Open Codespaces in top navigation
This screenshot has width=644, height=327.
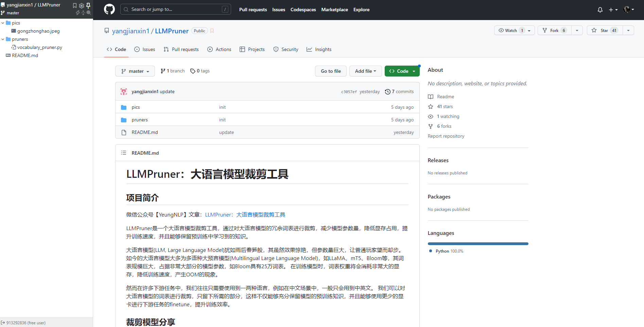(303, 10)
